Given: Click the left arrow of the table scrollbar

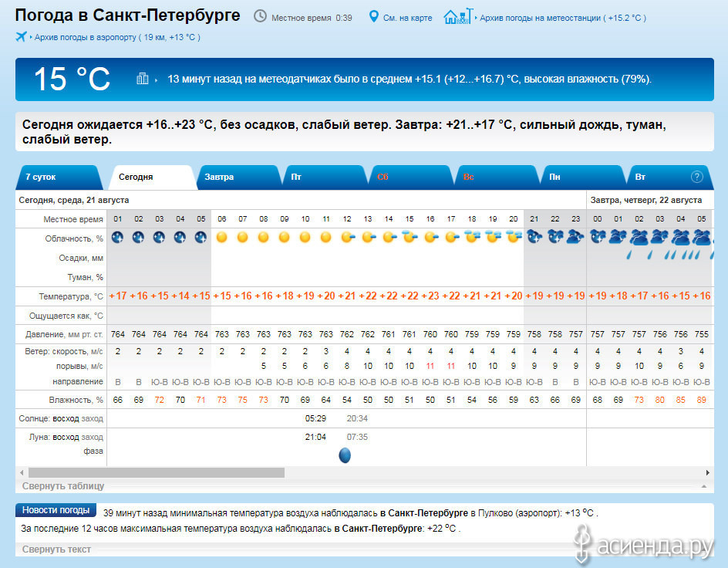Looking at the screenshot, I should [22, 473].
